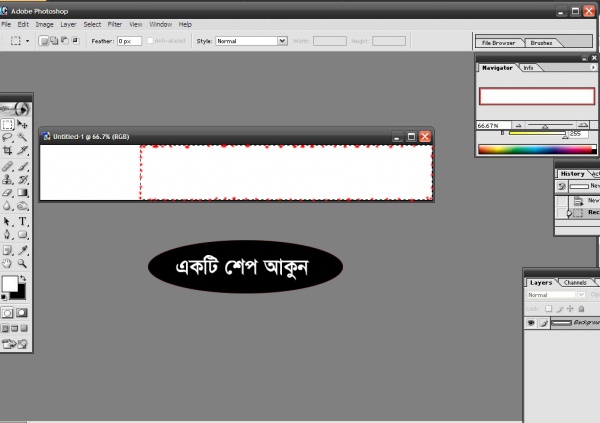Switch to Quick Mask mode
The height and width of the screenshot is (423, 600).
coord(22,313)
